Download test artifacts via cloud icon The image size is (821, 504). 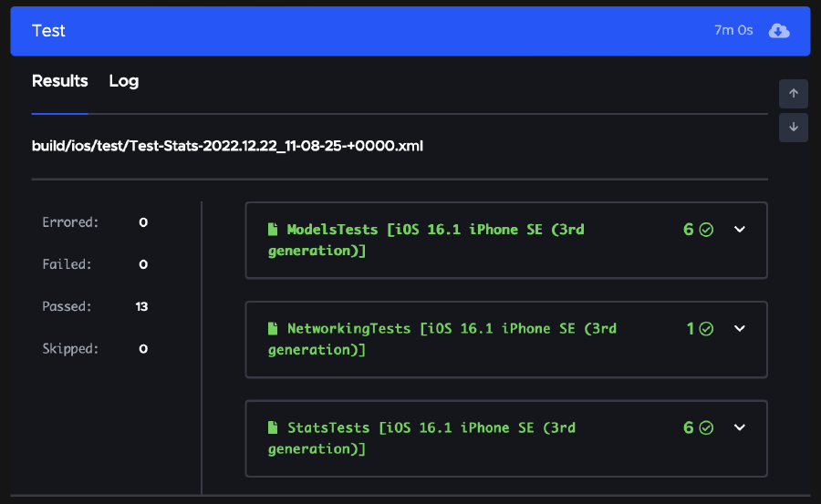[x=778, y=31]
